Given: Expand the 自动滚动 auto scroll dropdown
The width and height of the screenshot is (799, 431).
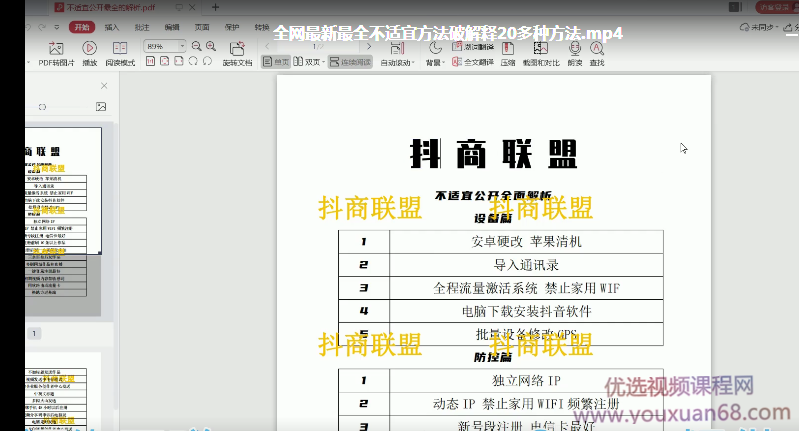Looking at the screenshot, I should 399,62.
